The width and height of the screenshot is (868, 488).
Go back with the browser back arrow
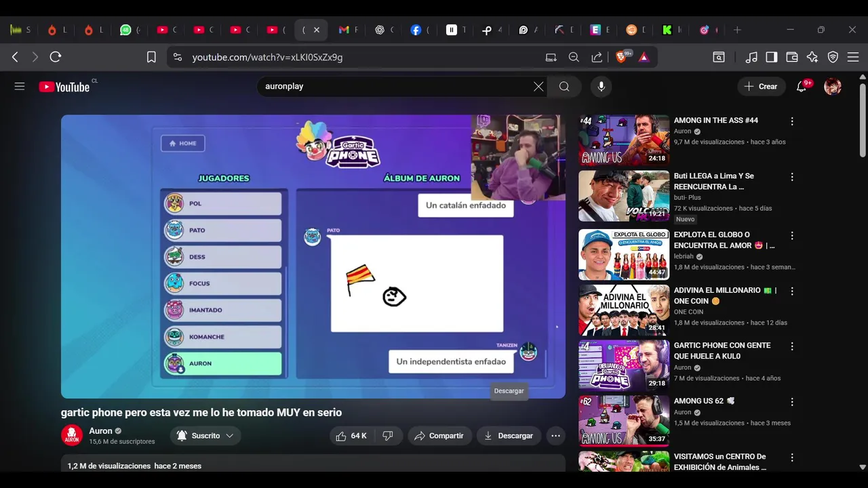pos(15,57)
